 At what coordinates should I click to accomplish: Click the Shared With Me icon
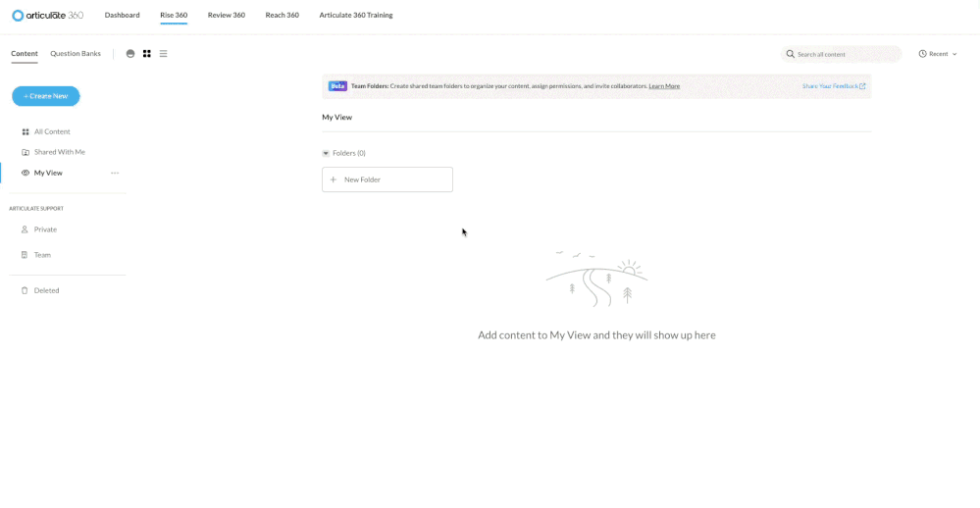[26, 152]
